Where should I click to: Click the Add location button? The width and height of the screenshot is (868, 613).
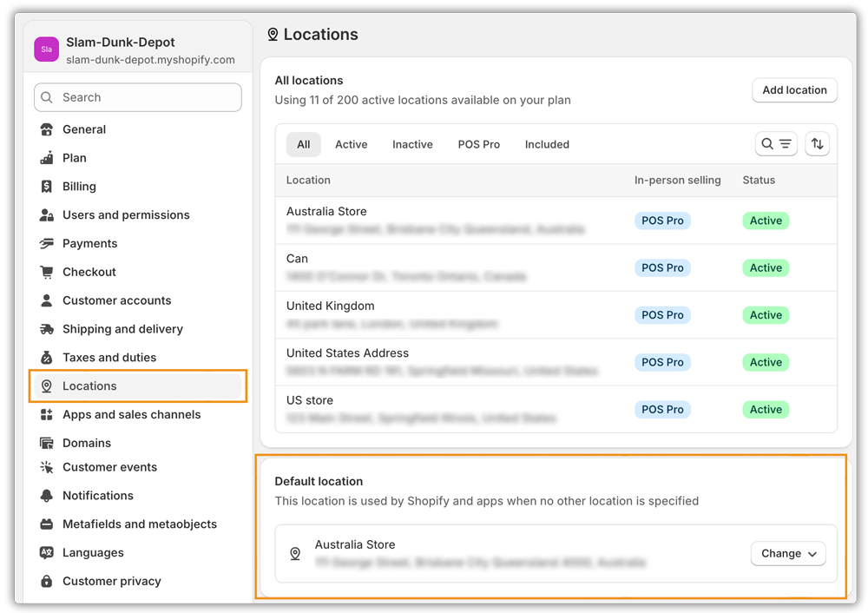tap(794, 90)
